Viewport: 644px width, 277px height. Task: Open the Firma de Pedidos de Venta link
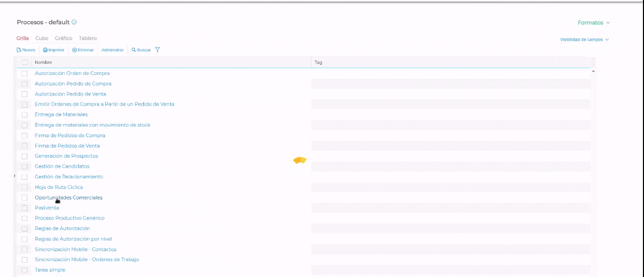67,146
